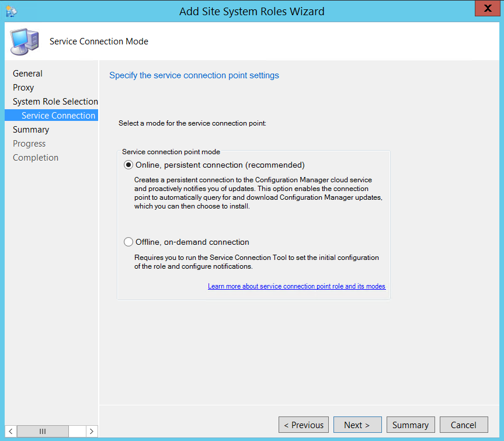This screenshot has height=441, width=504.
Task: Select the Offline, on-demand connection option
Action: click(128, 242)
